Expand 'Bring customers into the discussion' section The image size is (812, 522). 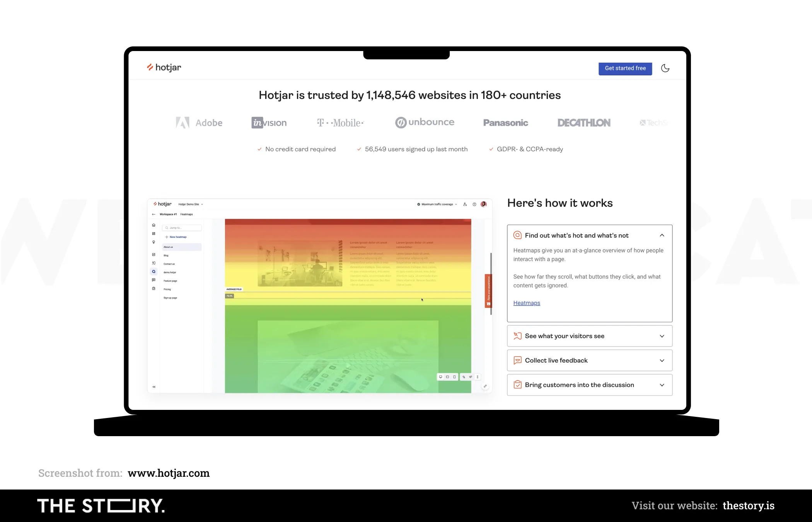662,385
